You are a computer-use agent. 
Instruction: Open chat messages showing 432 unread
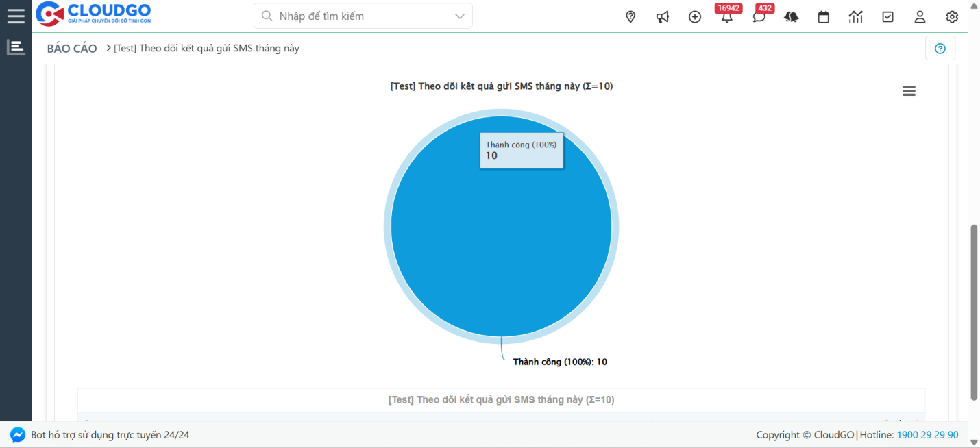click(x=759, y=18)
